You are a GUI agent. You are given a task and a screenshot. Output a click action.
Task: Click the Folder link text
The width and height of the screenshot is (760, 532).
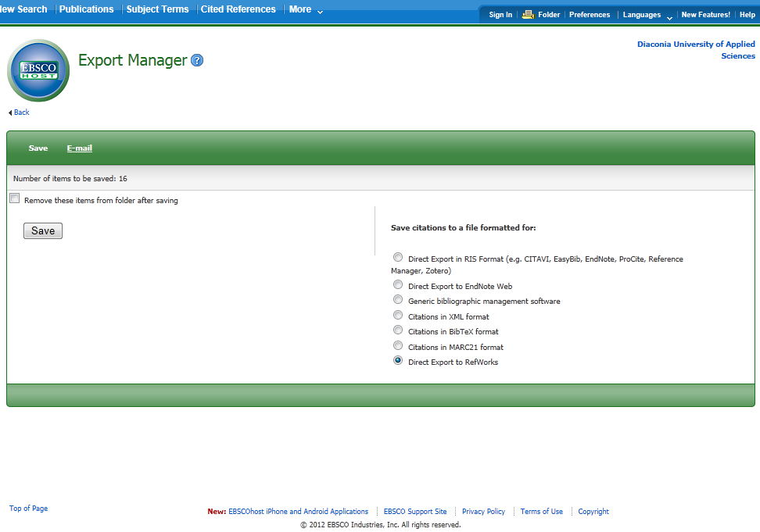tap(549, 15)
